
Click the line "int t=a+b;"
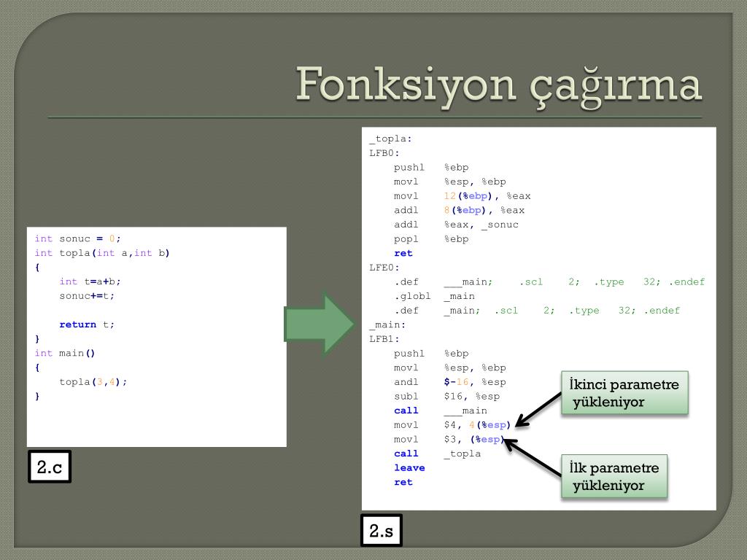click(x=90, y=281)
